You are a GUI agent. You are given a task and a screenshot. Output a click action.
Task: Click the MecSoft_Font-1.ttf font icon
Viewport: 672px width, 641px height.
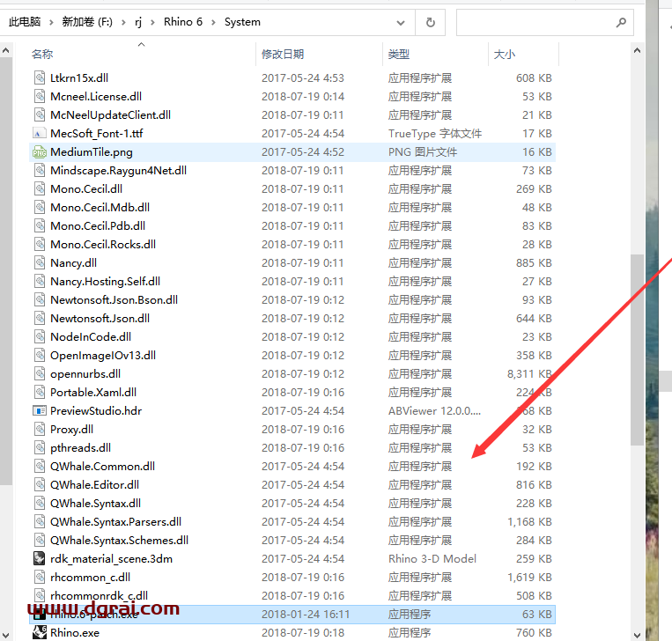click(x=40, y=133)
